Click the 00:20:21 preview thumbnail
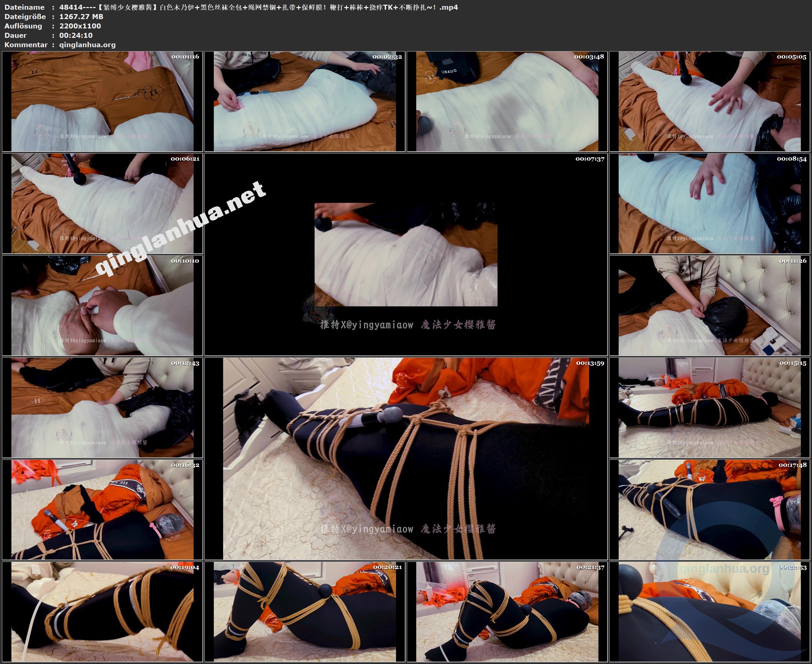This screenshot has width=812, height=664. 305,611
